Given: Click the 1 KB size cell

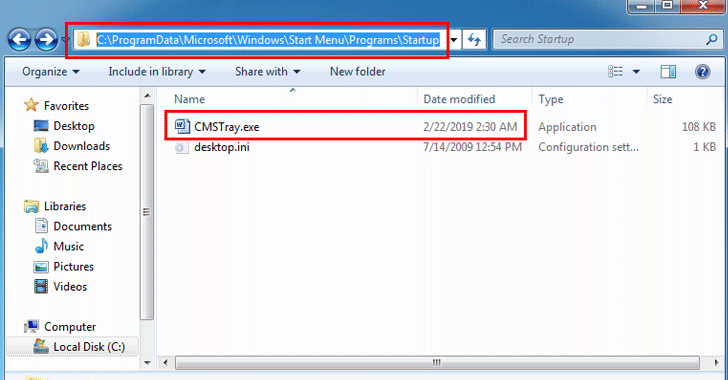Looking at the screenshot, I should (704, 147).
